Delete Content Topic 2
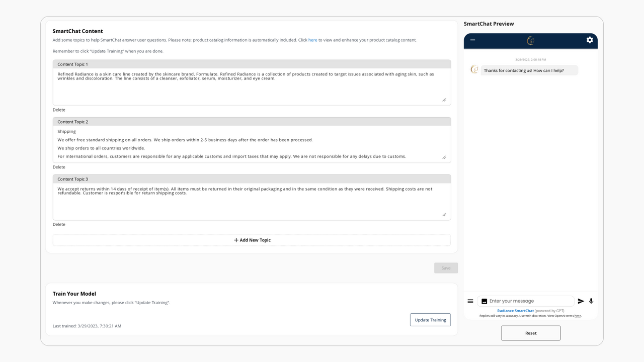Image resolution: width=644 pixels, height=362 pixels. click(x=59, y=167)
